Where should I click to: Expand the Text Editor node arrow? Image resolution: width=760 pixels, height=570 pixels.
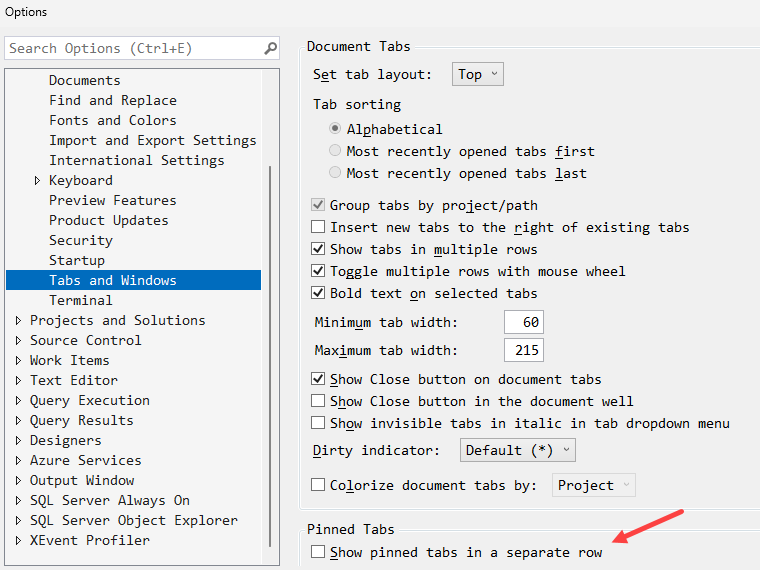click(x=18, y=381)
